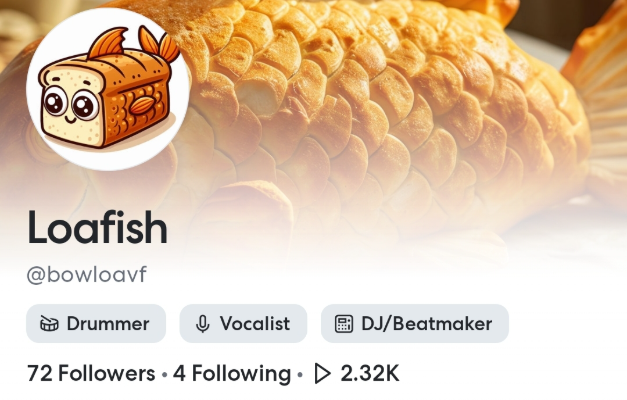627x400 pixels.
Task: Click the orange fins atop the loaf avatar
Action: click(x=133, y=44)
